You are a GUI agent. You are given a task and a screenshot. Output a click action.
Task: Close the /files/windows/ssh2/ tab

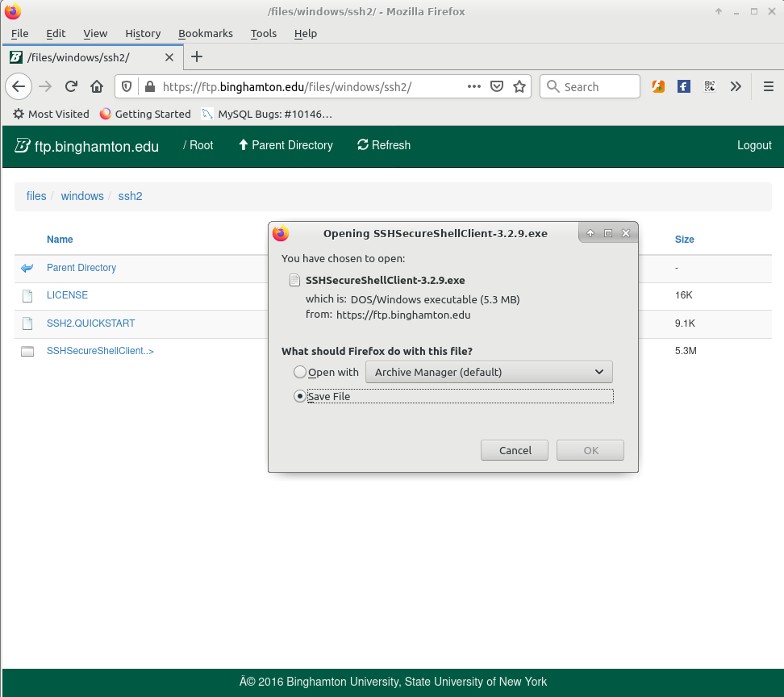169,57
